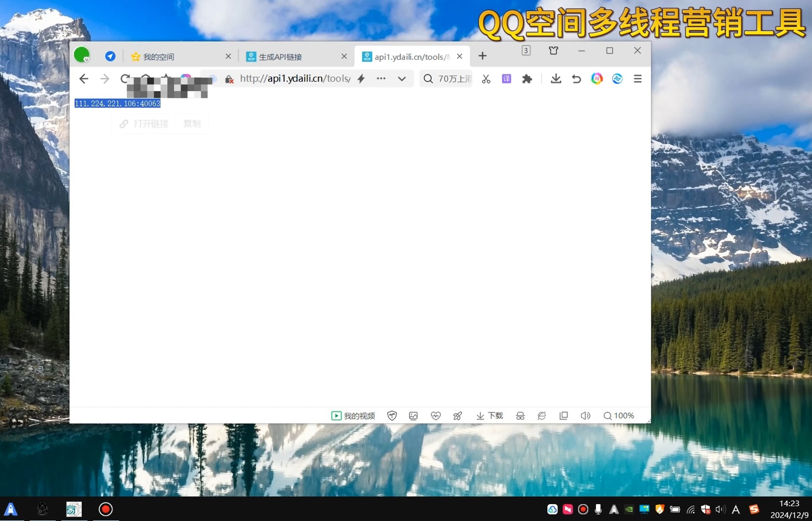The width and height of the screenshot is (812, 521).
Task: Click the blue circular sync icon
Action: point(617,79)
